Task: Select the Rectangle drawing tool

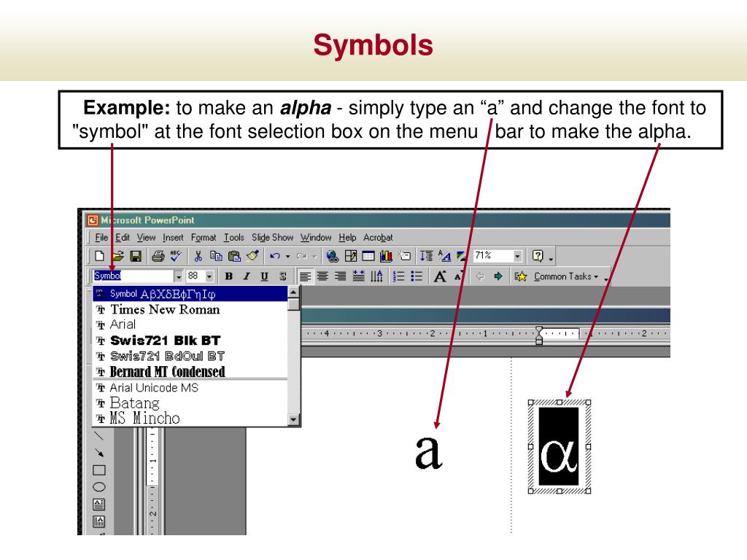Action: (99, 470)
